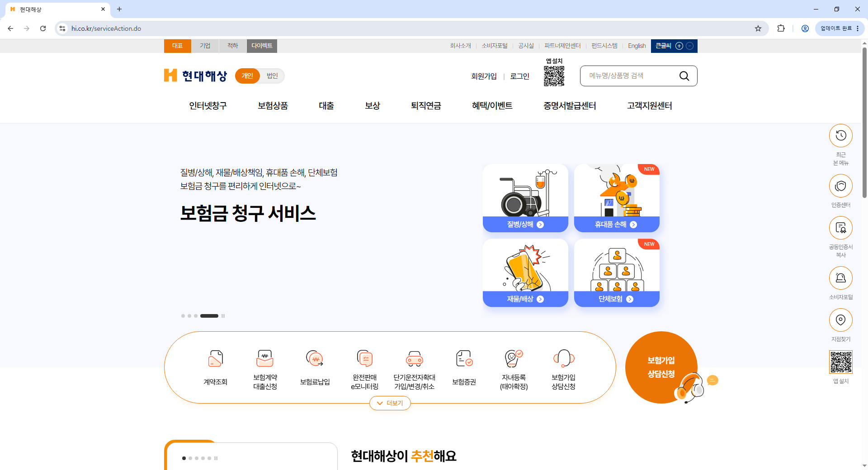Screen dimensions: 868x470
Task: Click the 업데이트 완료 Chrome button
Action: (840, 28)
